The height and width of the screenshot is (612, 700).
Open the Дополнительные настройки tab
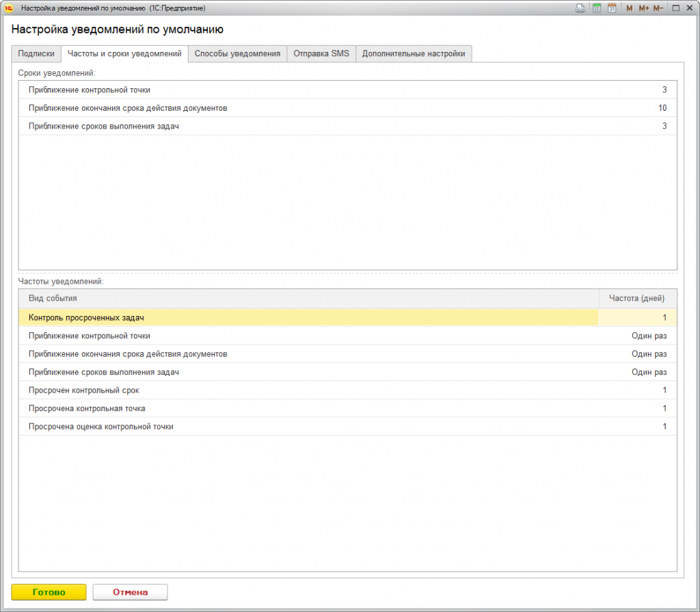point(414,54)
